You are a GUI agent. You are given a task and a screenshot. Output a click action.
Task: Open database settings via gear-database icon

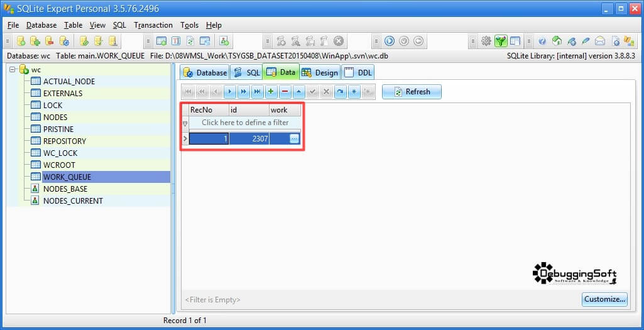coord(64,41)
